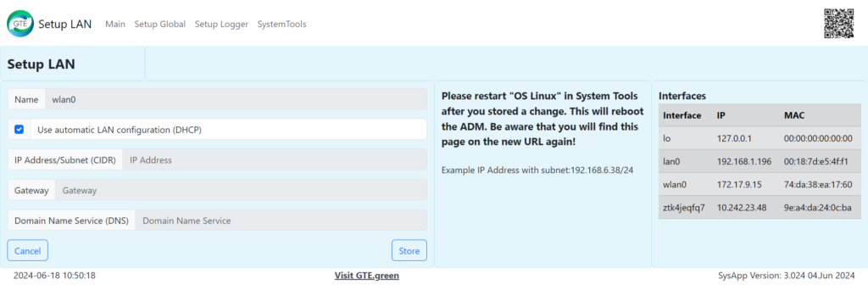Image resolution: width=868 pixels, height=307 pixels.
Task: Click the GTE logo icon
Action: (x=20, y=24)
